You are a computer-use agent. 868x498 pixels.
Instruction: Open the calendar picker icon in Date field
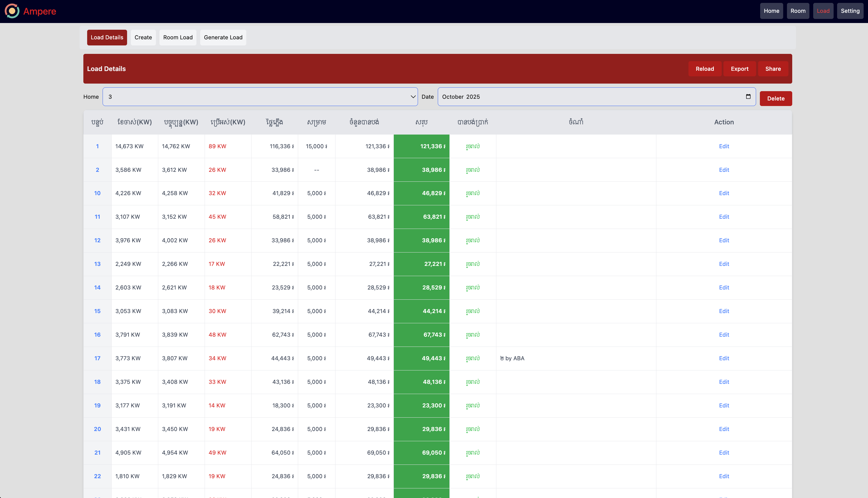point(748,96)
